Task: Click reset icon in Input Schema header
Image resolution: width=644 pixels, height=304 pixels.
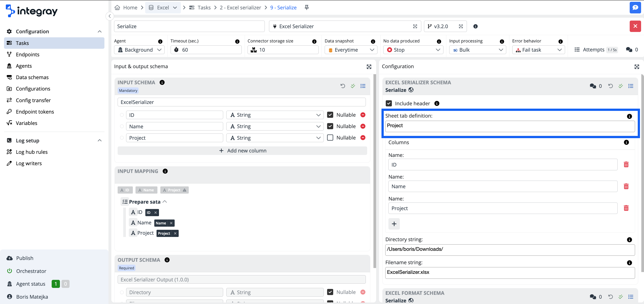Action: pyautogui.click(x=343, y=86)
